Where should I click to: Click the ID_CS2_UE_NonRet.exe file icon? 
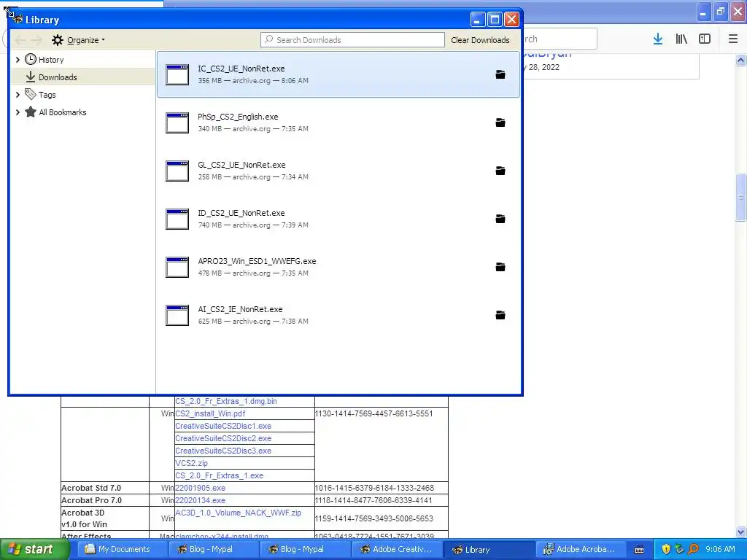tap(177, 219)
